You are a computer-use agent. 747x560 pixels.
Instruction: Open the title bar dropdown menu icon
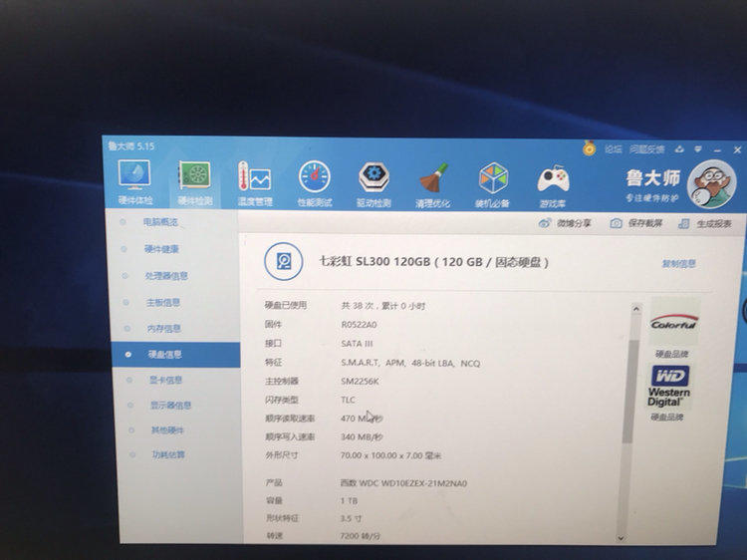coord(698,149)
